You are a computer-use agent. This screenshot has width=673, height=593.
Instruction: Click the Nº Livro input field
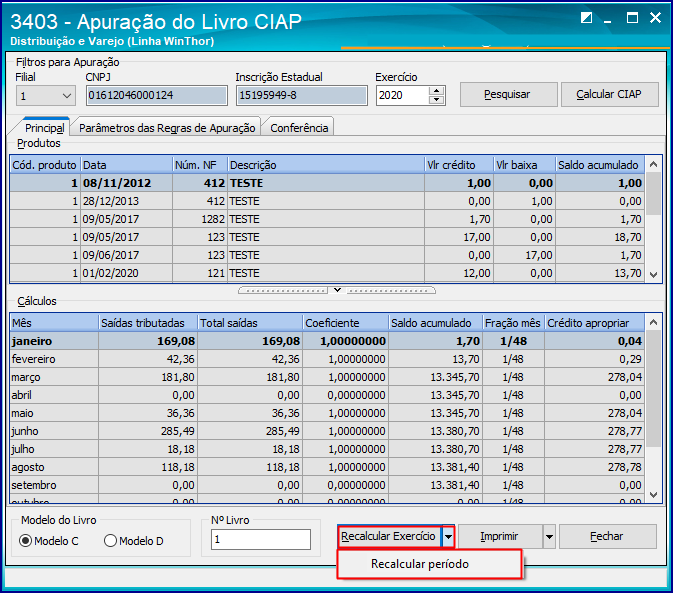tap(261, 539)
